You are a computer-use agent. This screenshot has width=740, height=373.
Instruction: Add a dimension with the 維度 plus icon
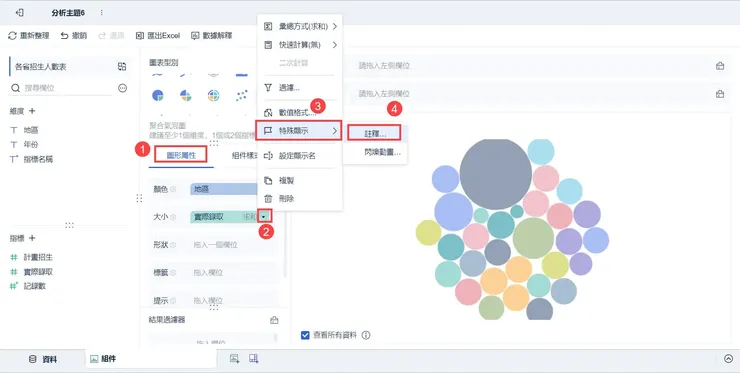coord(32,111)
